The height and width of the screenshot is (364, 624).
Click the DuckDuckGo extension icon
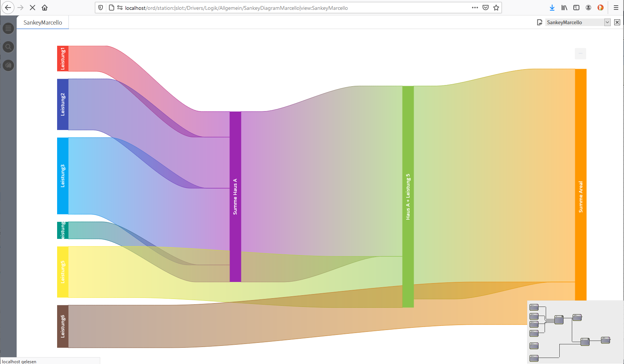coord(601,8)
